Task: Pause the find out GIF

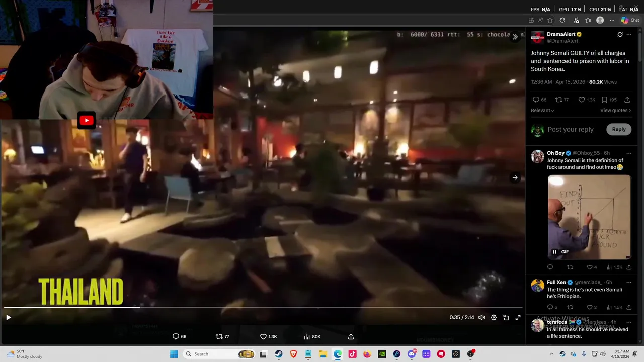Action: [x=555, y=252]
